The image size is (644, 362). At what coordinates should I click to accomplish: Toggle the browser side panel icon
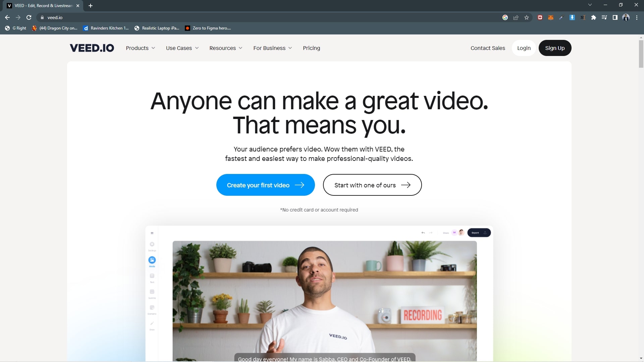[615, 17]
